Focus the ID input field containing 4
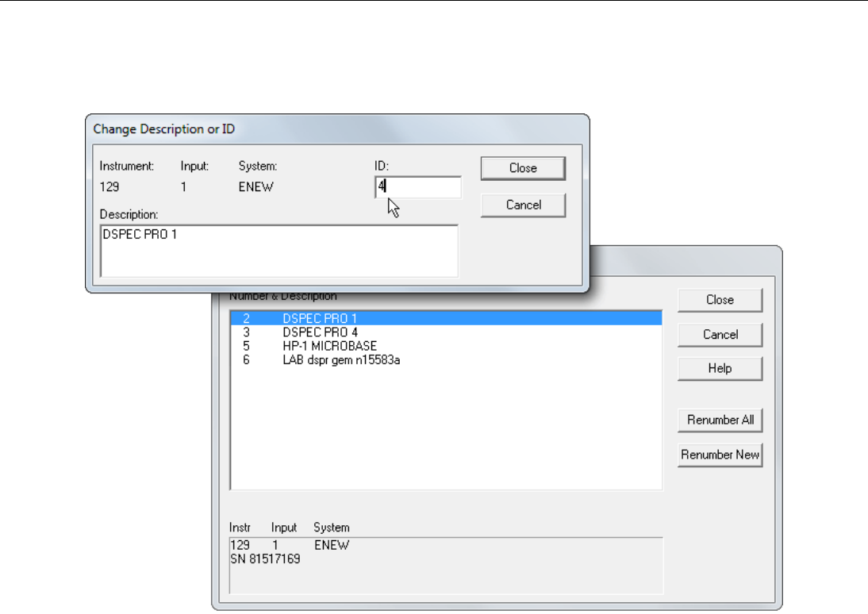The height and width of the screenshot is (614, 868). [x=418, y=187]
